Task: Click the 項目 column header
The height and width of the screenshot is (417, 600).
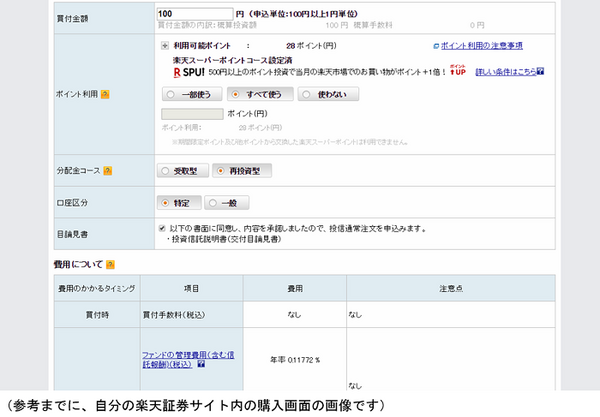Action: click(191, 288)
